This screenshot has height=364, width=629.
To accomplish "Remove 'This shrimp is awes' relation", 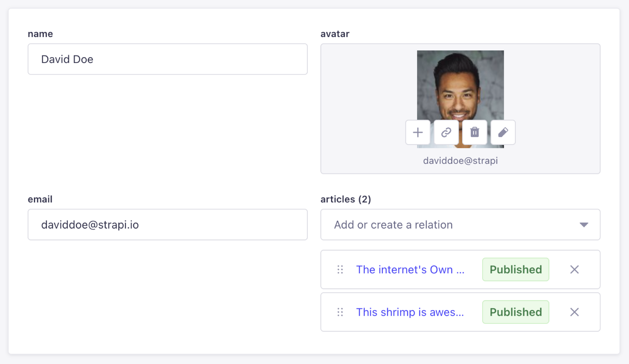I will [x=574, y=312].
